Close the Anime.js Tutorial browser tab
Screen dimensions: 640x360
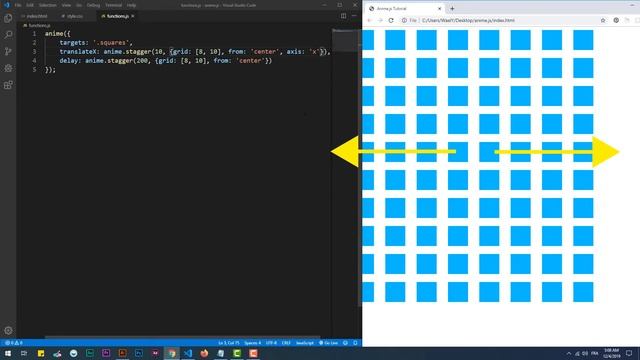click(x=439, y=8)
